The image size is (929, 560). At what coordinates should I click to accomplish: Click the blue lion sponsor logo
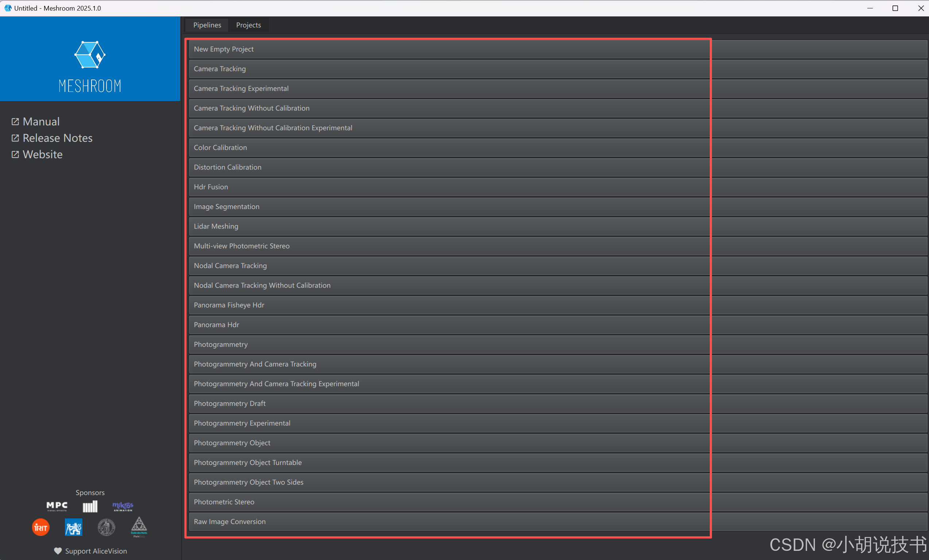74,527
